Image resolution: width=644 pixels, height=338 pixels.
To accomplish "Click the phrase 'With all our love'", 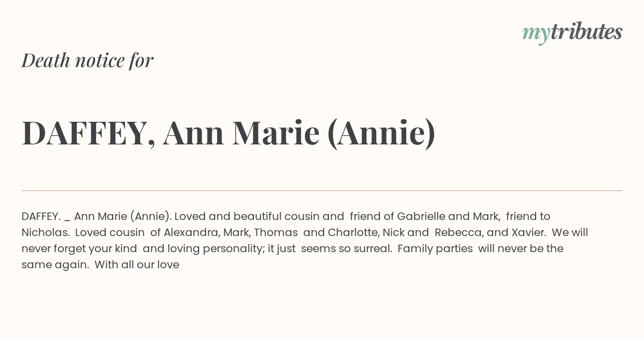I will [137, 265].
